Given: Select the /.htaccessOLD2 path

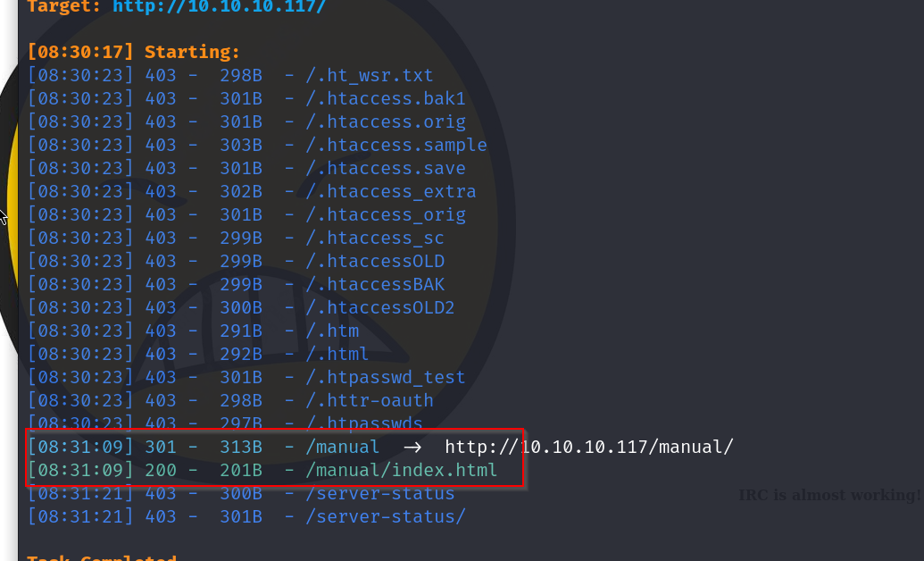Looking at the screenshot, I should tap(381, 307).
